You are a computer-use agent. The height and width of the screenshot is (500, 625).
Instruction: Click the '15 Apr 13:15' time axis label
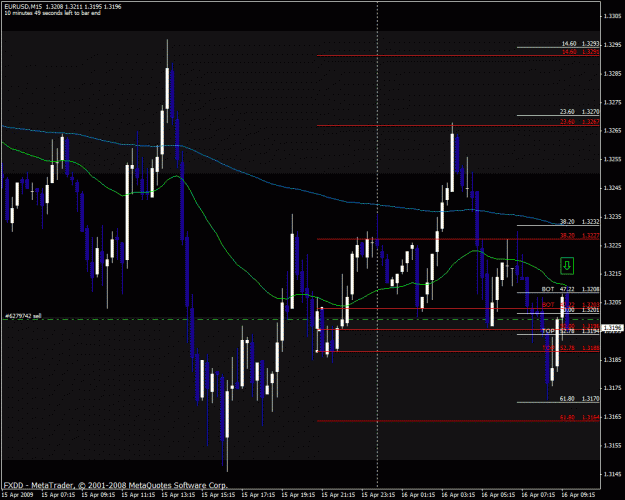coord(178,495)
